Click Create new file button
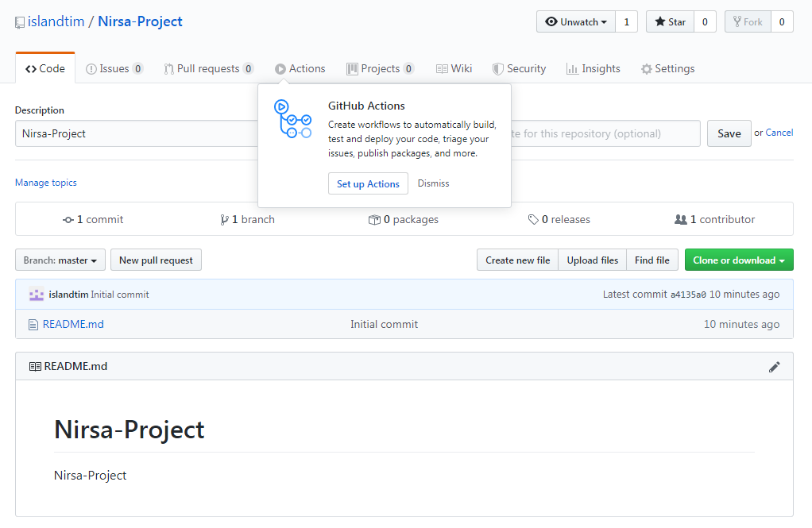Screen dimensions: 812x528 click(518, 260)
